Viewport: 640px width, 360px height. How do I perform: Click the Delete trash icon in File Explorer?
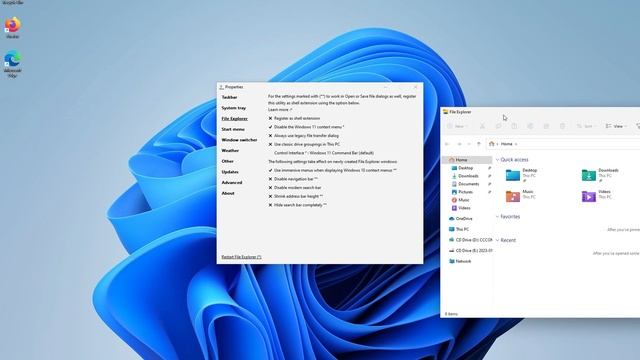tap(562, 126)
